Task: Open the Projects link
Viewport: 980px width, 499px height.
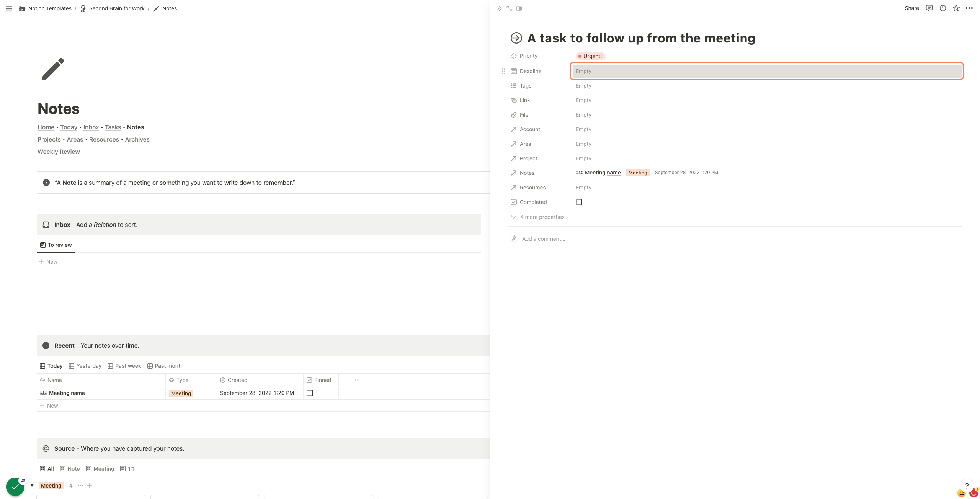Action: 49,139
